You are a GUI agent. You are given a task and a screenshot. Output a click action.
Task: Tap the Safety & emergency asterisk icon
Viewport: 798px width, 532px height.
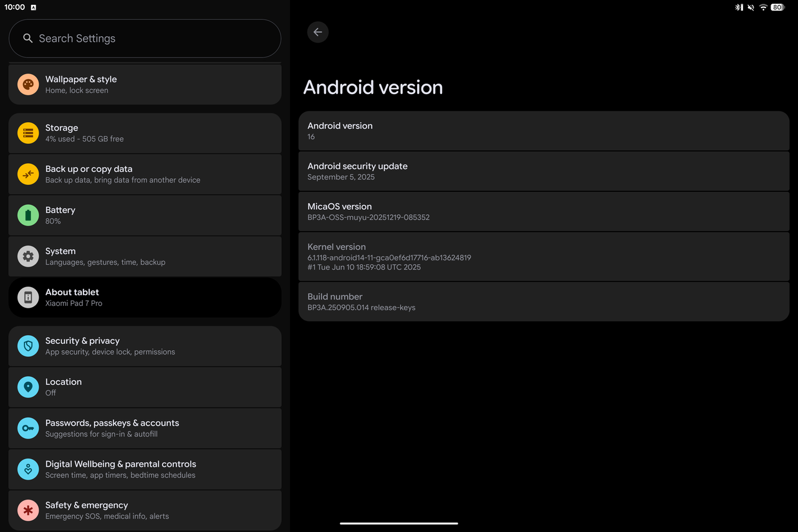click(x=28, y=510)
